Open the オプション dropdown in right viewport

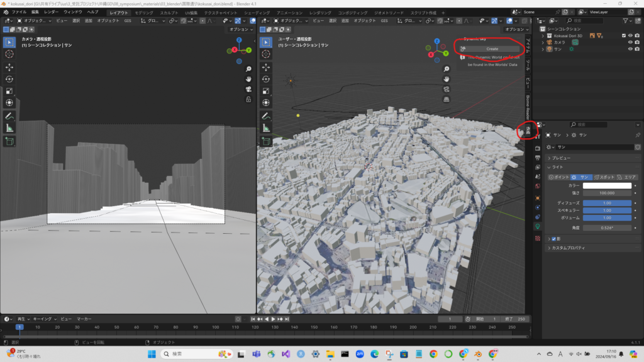point(514,29)
